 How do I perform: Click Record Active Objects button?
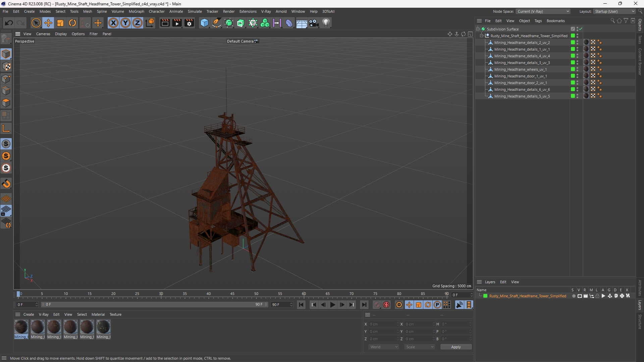pyautogui.click(x=377, y=305)
